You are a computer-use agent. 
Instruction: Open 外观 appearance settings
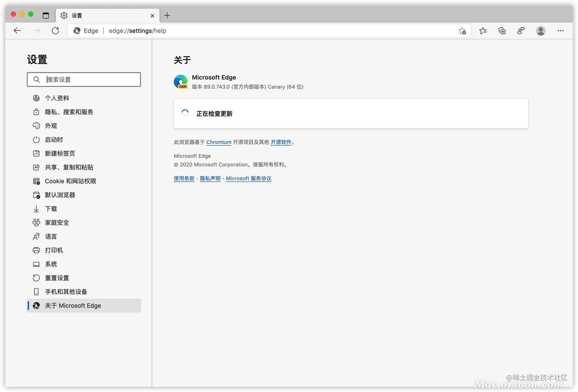(84, 125)
